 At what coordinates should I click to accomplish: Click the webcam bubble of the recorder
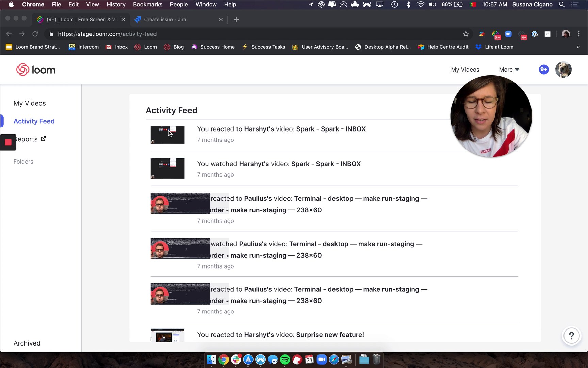(491, 116)
